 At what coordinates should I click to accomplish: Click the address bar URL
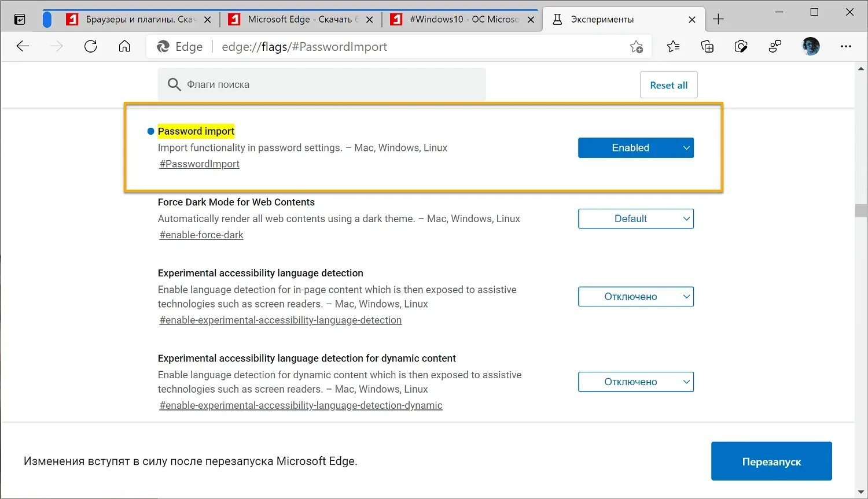tap(304, 47)
